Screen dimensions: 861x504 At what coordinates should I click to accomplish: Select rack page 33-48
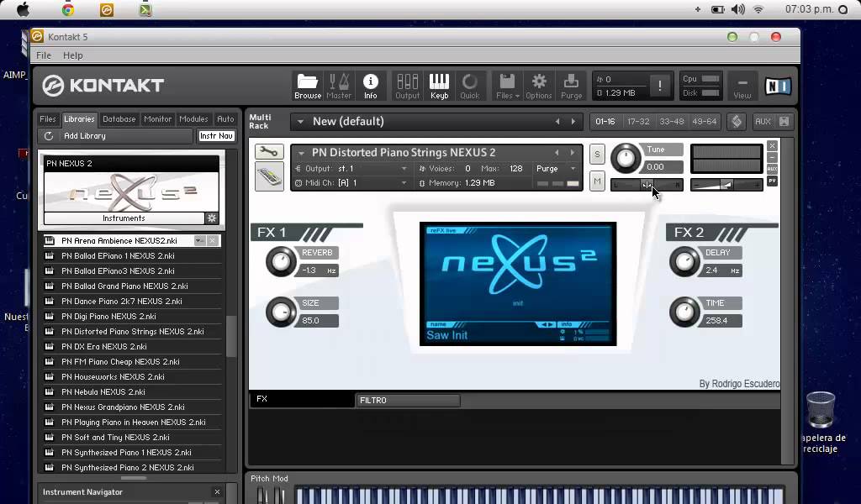click(x=672, y=122)
